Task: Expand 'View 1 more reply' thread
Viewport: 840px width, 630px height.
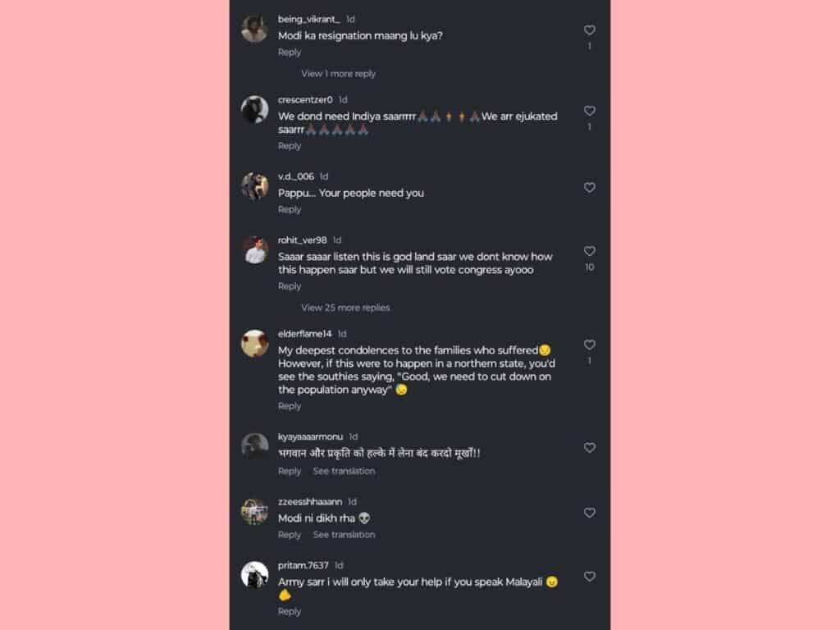Action: [338, 74]
